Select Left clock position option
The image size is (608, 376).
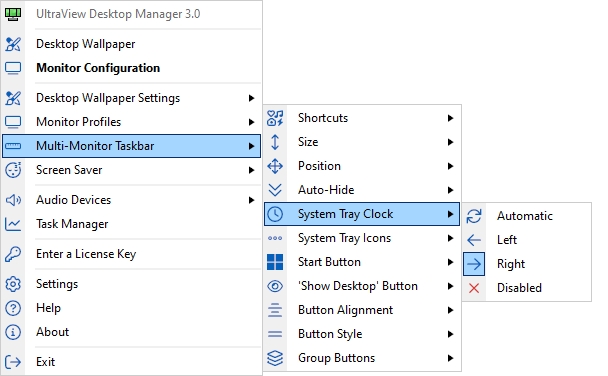527,240
